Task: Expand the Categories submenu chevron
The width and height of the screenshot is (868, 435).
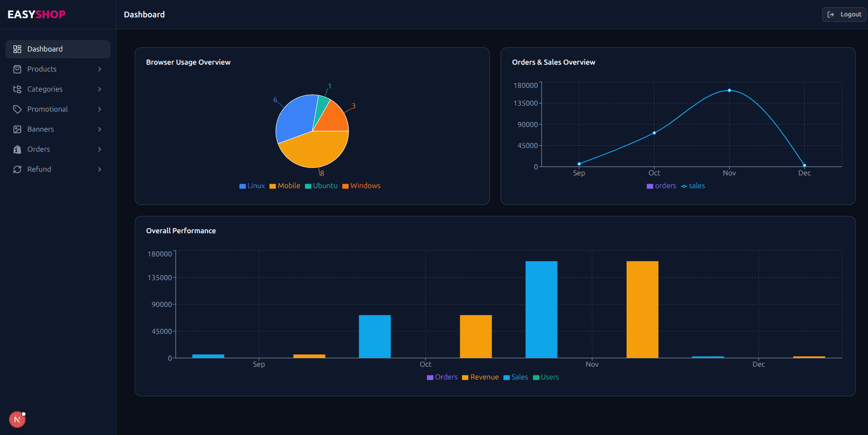Action: pyautogui.click(x=100, y=89)
